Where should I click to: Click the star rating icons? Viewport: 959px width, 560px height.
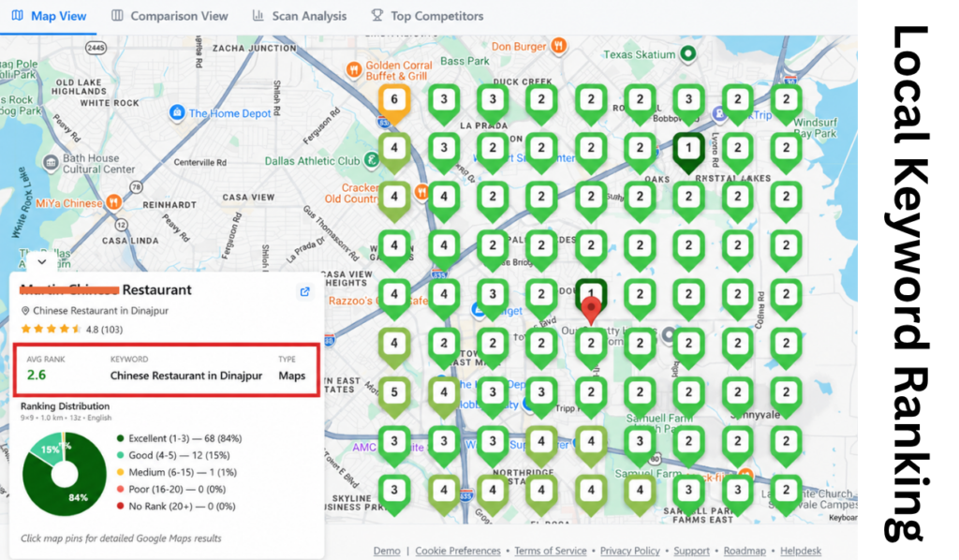pos(51,329)
